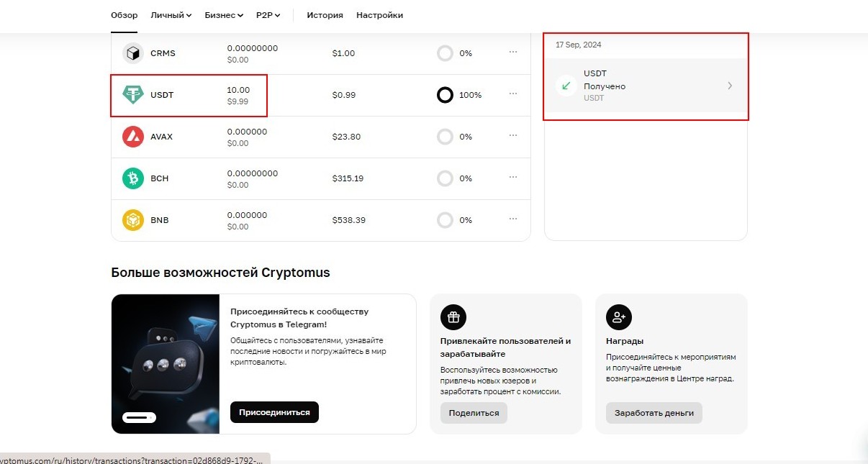Open the Настройки tab

point(379,15)
